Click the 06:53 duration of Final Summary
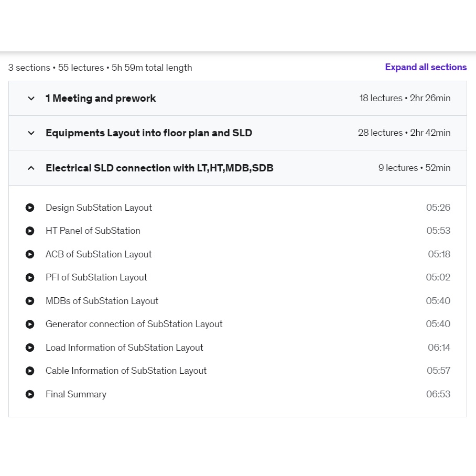Image resolution: width=476 pixels, height=476 pixels. [438, 394]
